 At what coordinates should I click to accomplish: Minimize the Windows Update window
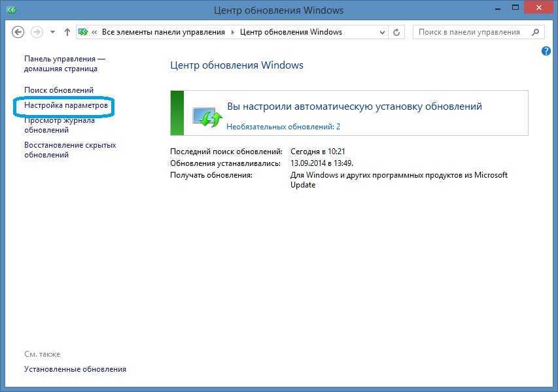point(498,8)
